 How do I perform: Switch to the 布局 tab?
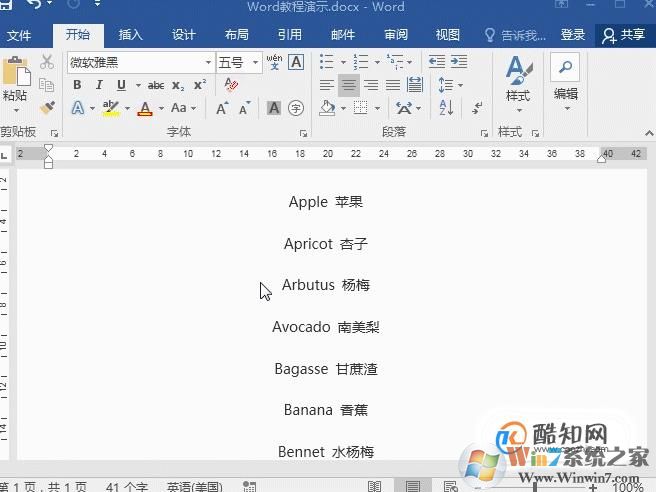pos(237,35)
